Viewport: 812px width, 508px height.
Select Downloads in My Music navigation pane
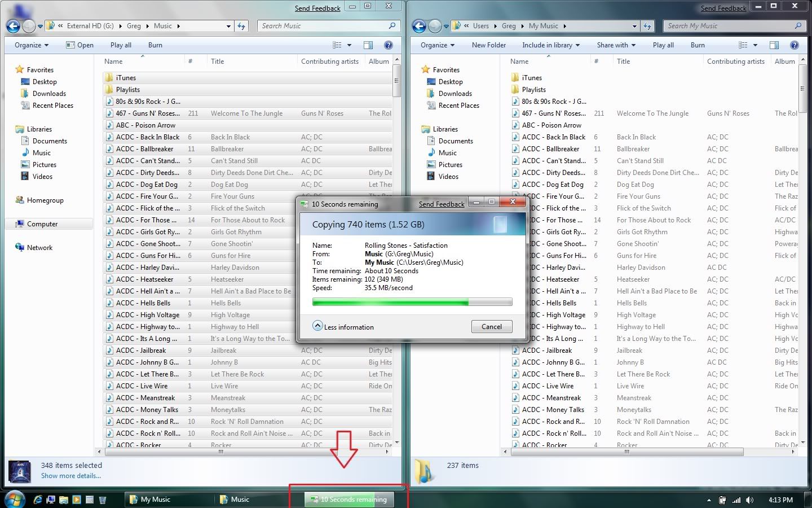tap(449, 94)
